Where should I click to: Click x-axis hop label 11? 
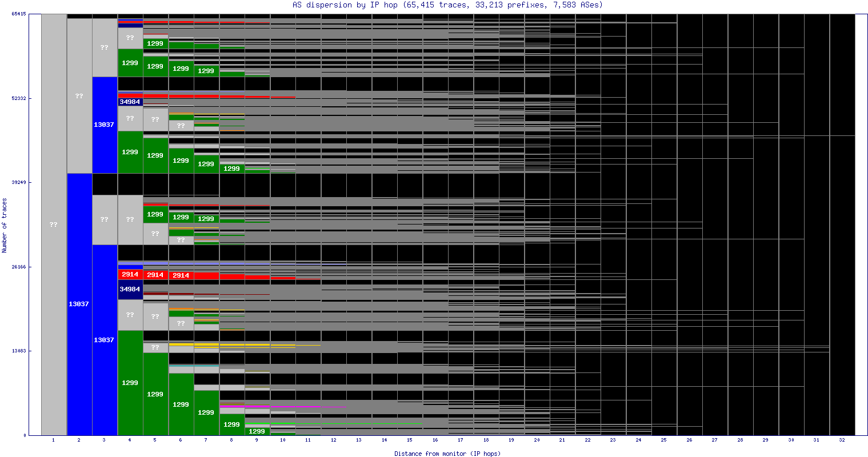[308, 440]
